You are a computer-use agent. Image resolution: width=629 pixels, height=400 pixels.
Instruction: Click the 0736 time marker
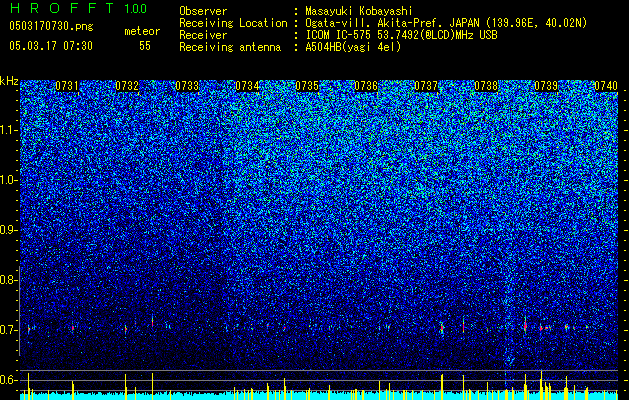point(366,86)
